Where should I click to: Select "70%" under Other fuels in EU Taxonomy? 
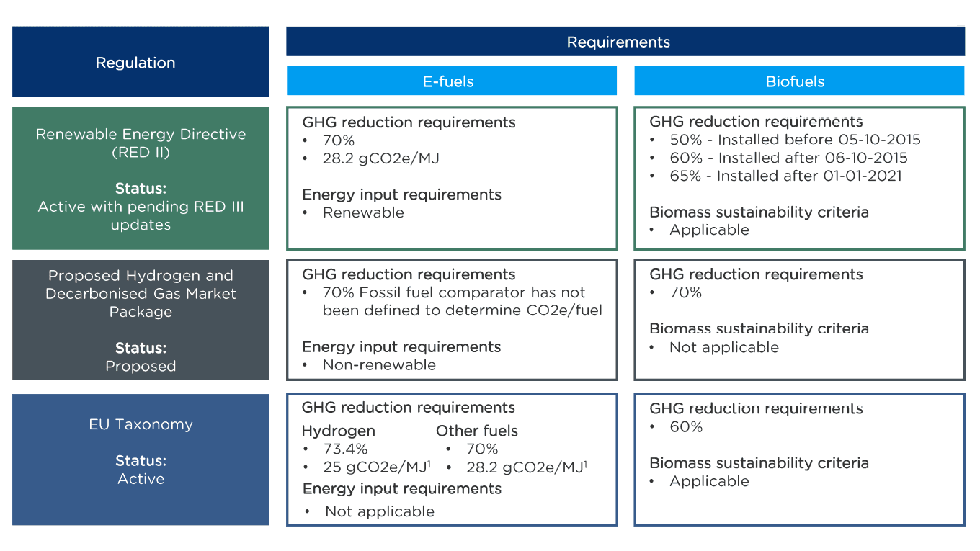click(482, 449)
